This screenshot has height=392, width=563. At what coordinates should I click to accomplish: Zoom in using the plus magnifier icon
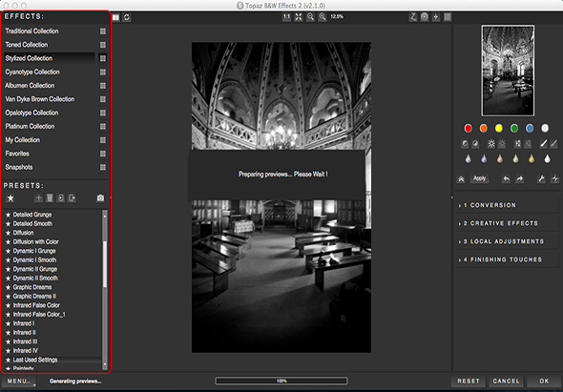click(323, 17)
